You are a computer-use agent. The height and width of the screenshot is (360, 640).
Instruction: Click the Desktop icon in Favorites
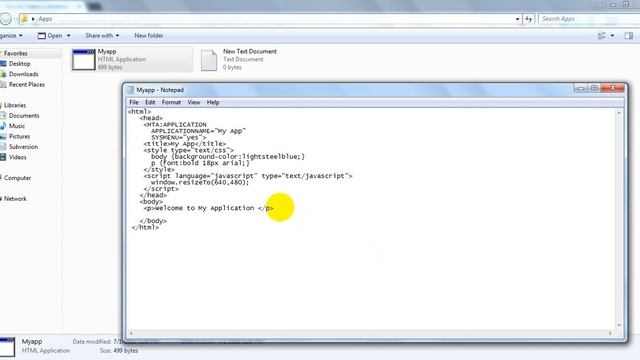tap(3, 64)
